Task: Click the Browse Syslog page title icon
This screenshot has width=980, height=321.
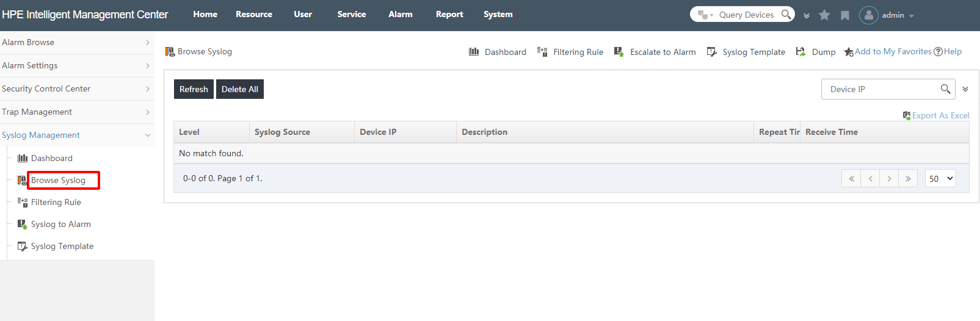Action: click(x=170, y=52)
